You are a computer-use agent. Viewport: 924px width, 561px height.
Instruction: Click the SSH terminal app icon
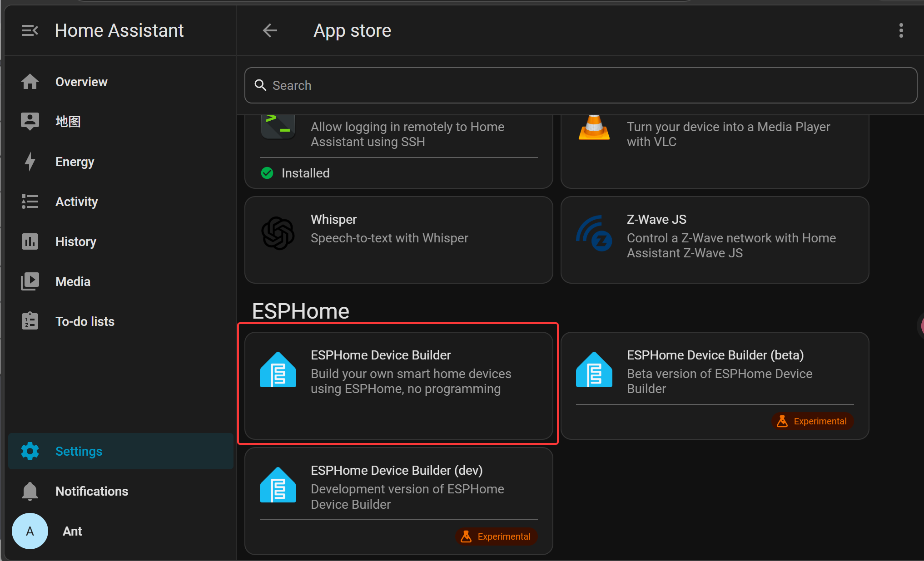(278, 127)
